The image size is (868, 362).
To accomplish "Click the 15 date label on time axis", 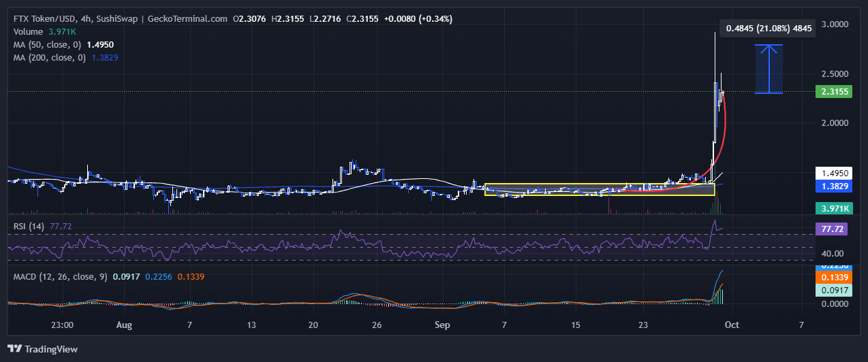I will tap(576, 326).
